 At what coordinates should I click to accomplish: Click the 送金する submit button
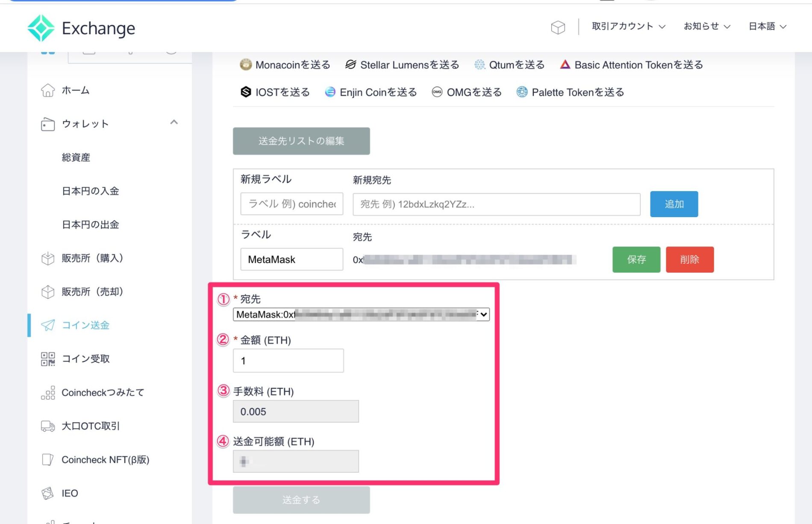tap(301, 500)
